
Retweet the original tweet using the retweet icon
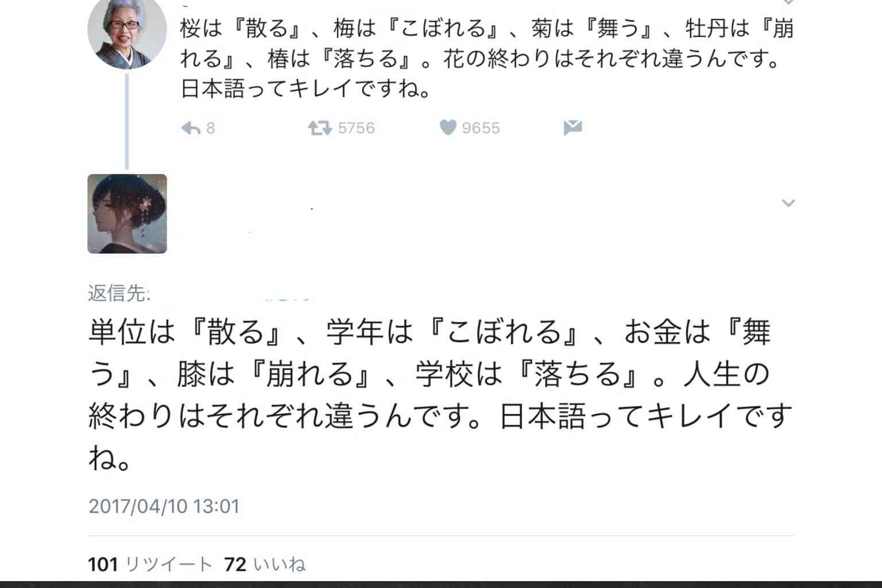(x=320, y=127)
